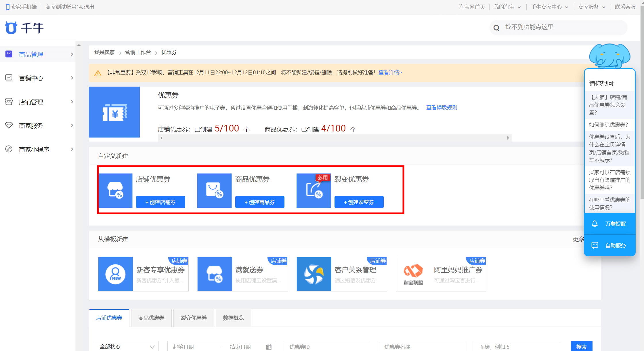
Task: Click the 淘宝联盟 logo icon
Action: pyautogui.click(x=413, y=274)
